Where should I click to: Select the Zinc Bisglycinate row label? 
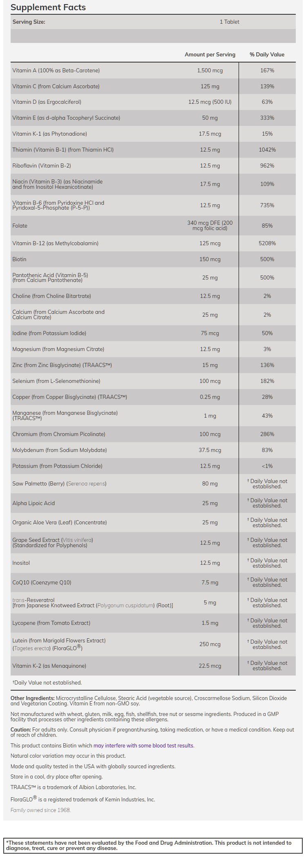(62, 365)
